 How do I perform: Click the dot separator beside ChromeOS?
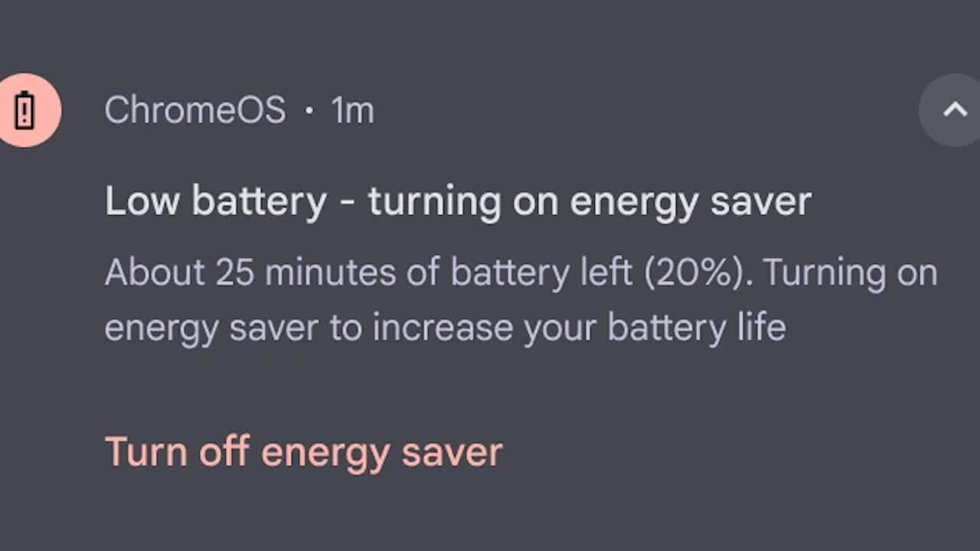tap(309, 111)
